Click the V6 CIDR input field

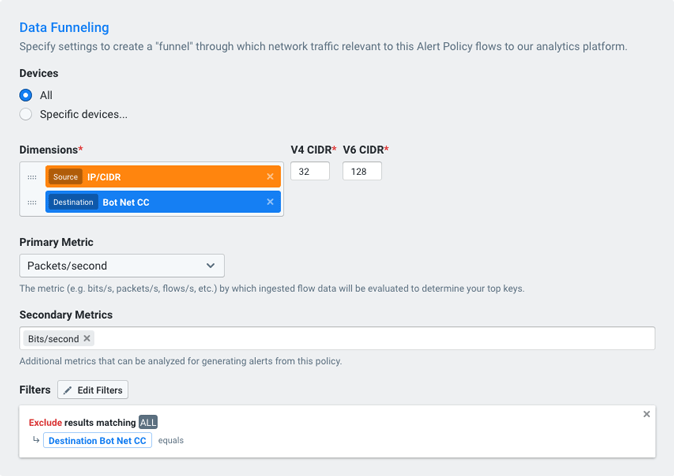362,171
